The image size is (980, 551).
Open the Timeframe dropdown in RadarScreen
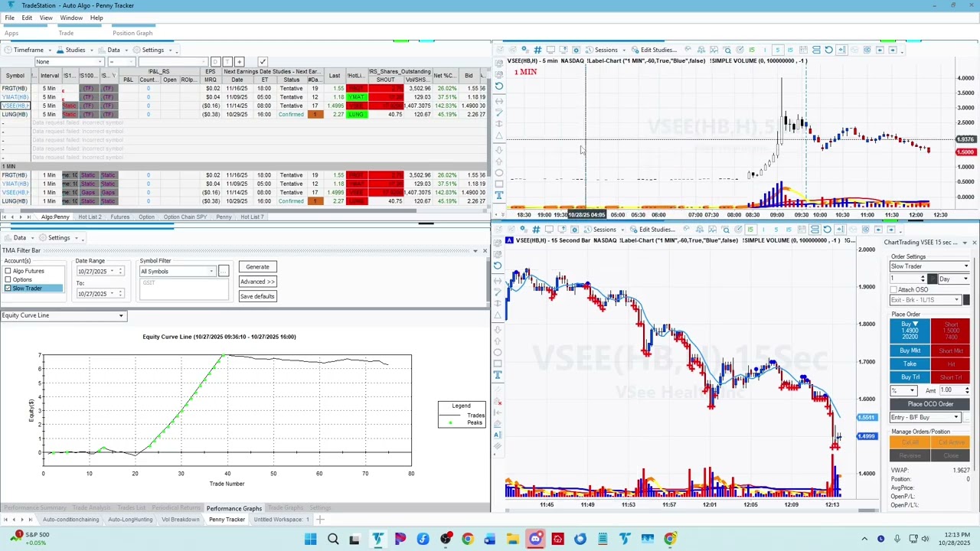tap(28, 50)
